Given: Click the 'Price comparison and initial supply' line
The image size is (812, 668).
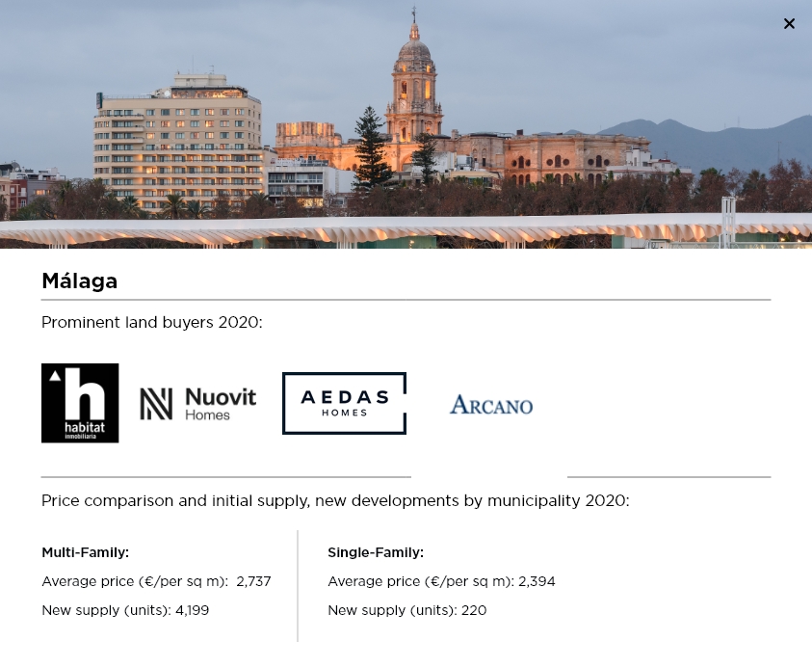Looking at the screenshot, I should click(x=334, y=501).
